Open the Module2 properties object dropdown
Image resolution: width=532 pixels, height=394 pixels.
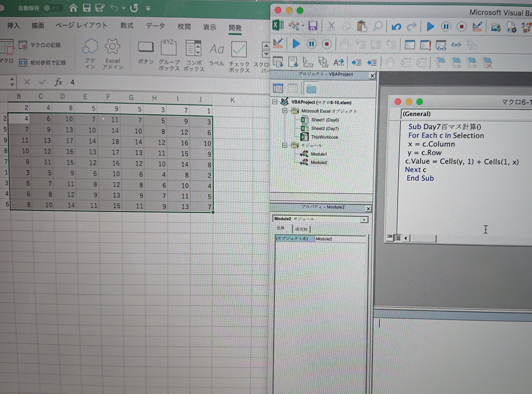coord(365,220)
